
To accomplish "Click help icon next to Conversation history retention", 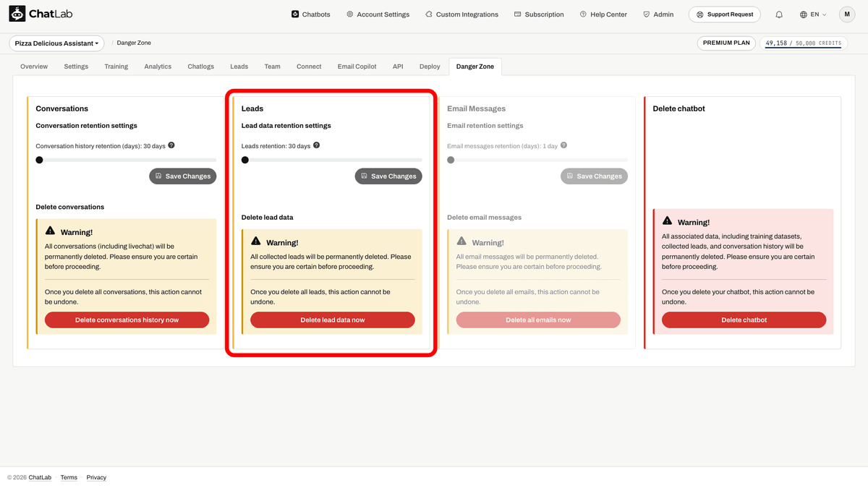I will pyautogui.click(x=171, y=145).
